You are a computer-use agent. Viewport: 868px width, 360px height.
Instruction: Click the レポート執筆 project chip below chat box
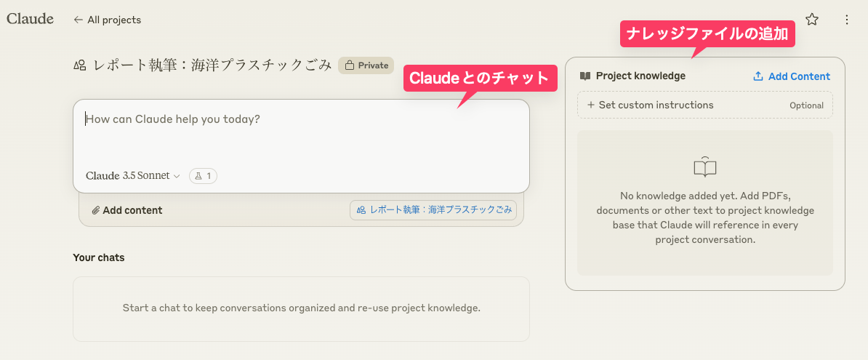pos(434,209)
